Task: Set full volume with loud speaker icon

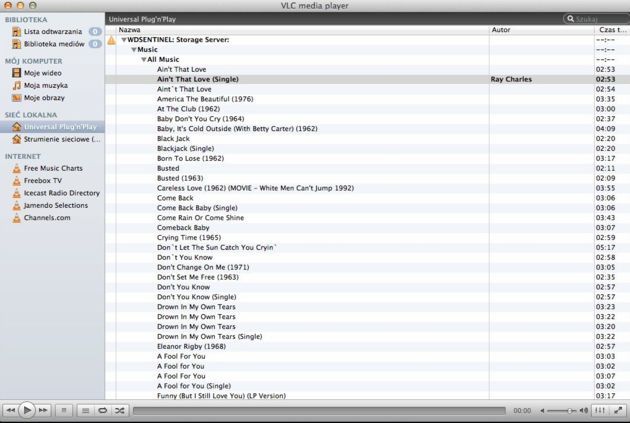Action: [583, 411]
